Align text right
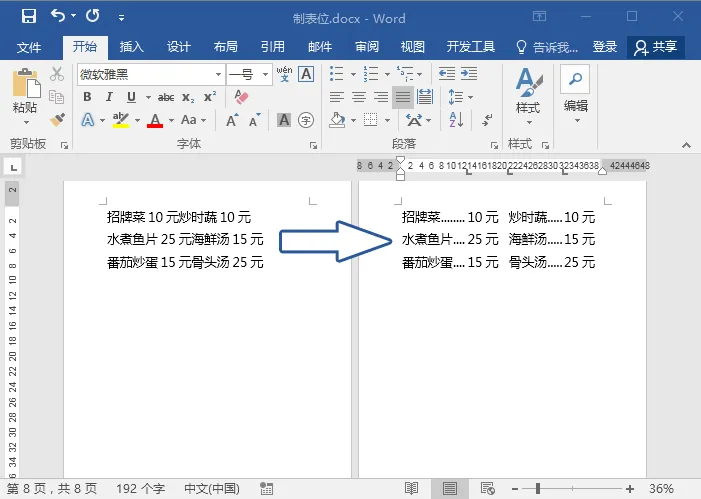701x499 pixels. click(x=380, y=97)
